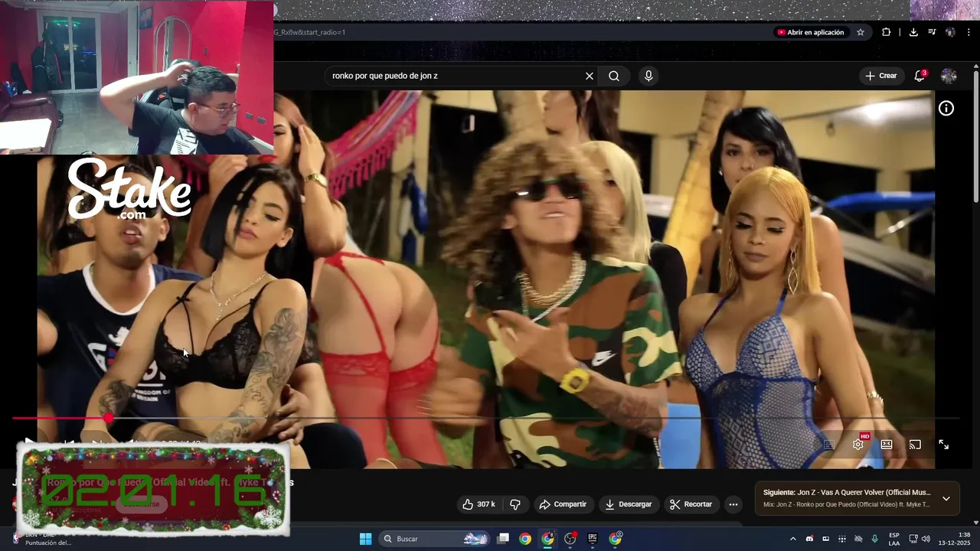Open Epic Games Launcher on taskbar
The image size is (980, 551).
click(x=592, y=539)
